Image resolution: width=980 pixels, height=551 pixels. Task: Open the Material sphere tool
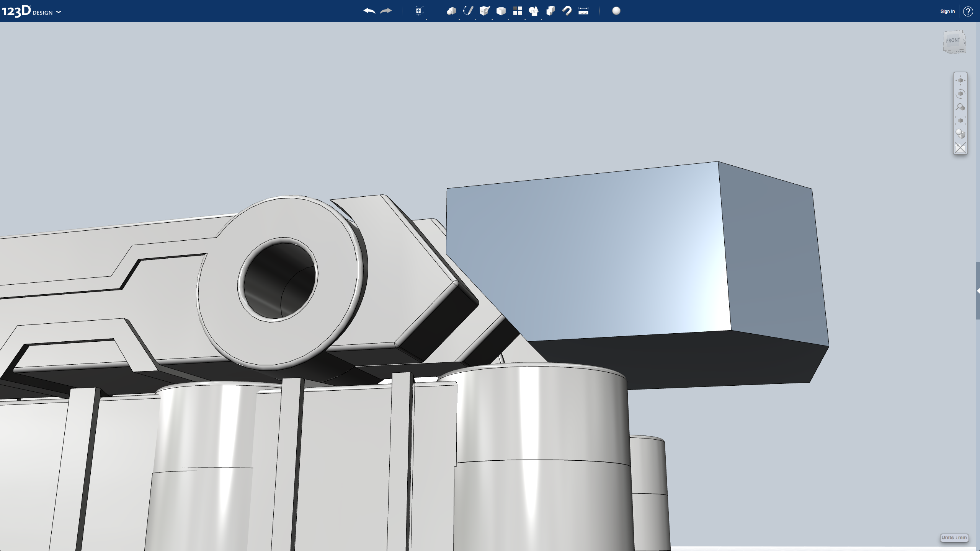tap(616, 11)
